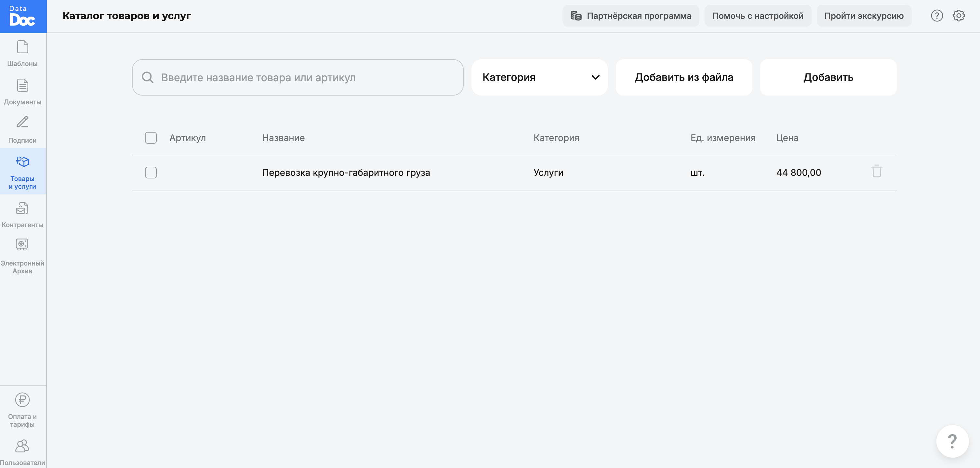
Task: Open the help question mark icon
Action: tap(937, 16)
